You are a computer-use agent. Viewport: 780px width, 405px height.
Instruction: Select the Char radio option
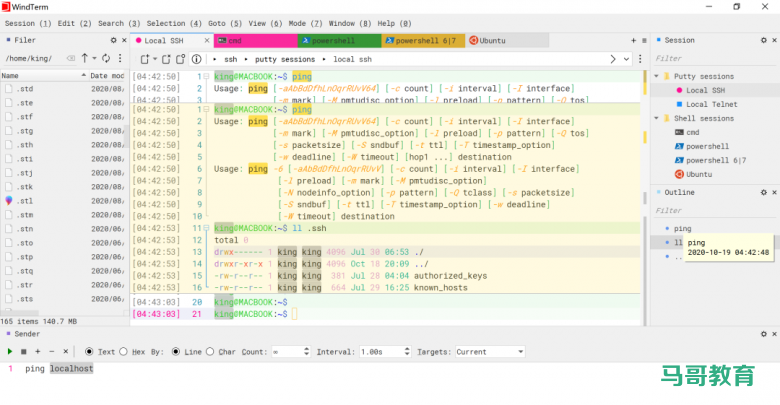point(211,352)
